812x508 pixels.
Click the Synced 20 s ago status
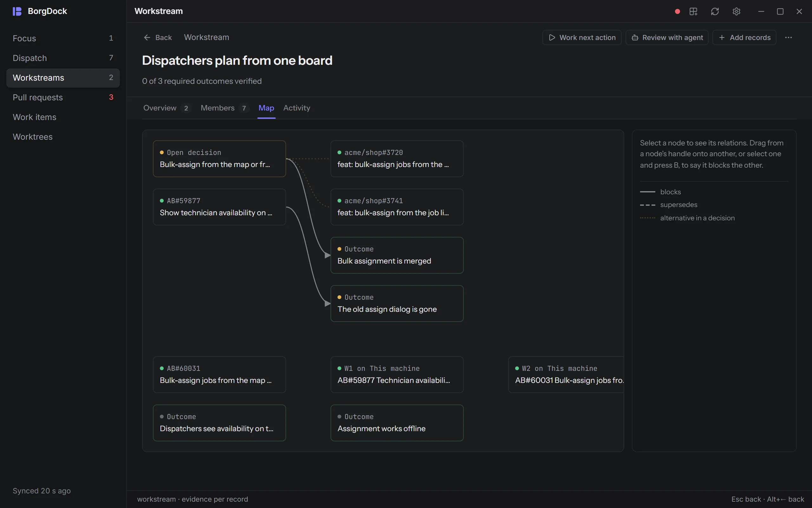point(42,491)
